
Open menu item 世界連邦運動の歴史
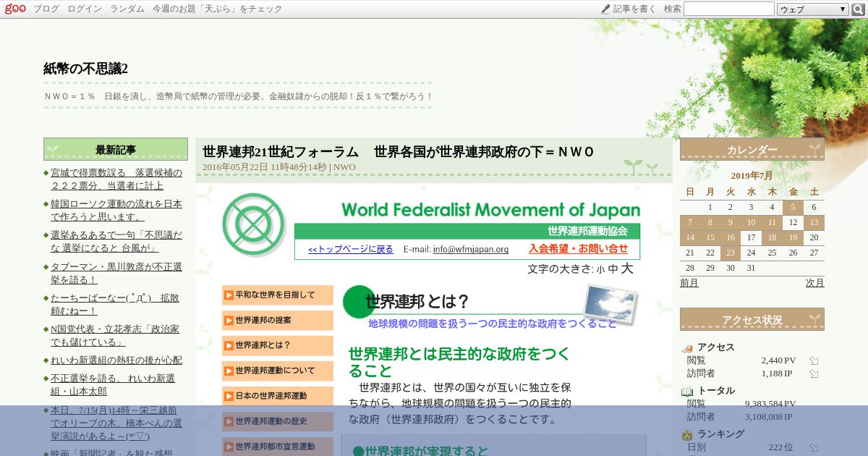tap(278, 421)
